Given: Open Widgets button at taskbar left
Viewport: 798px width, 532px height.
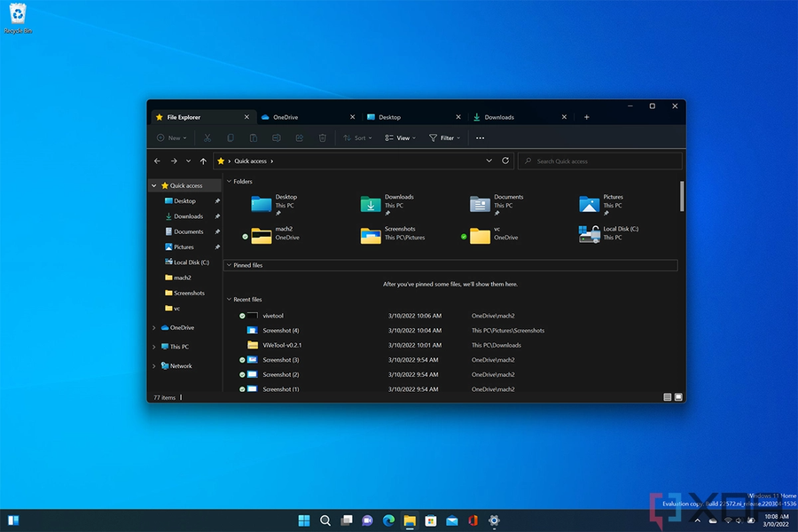Looking at the screenshot, I should click(13, 520).
